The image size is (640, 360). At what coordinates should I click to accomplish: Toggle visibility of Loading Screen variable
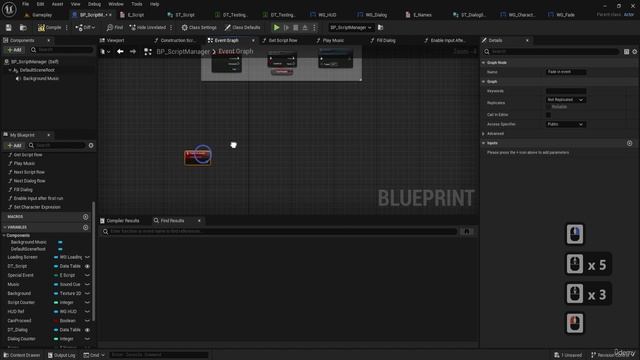pyautogui.click(x=87, y=257)
